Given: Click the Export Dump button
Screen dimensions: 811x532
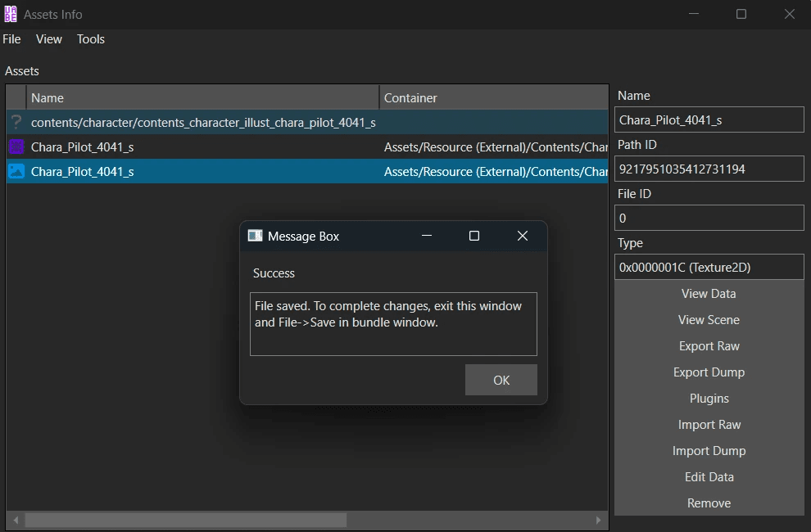Looking at the screenshot, I should coord(709,372).
